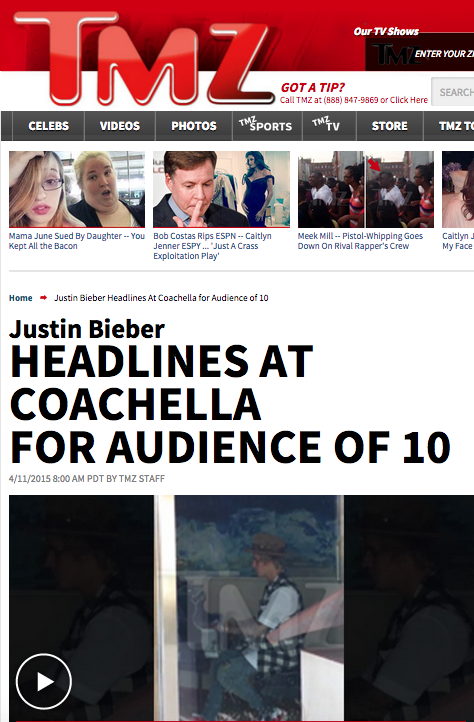Open Bob Costas ESPN story thumbnail
The width and height of the screenshot is (474, 722).
(x=222, y=189)
